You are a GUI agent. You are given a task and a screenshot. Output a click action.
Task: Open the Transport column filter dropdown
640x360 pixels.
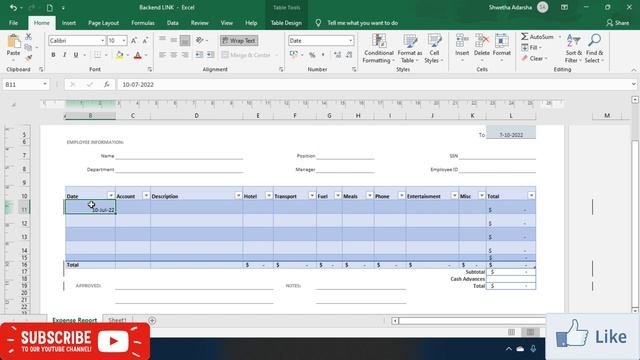tap(312, 196)
